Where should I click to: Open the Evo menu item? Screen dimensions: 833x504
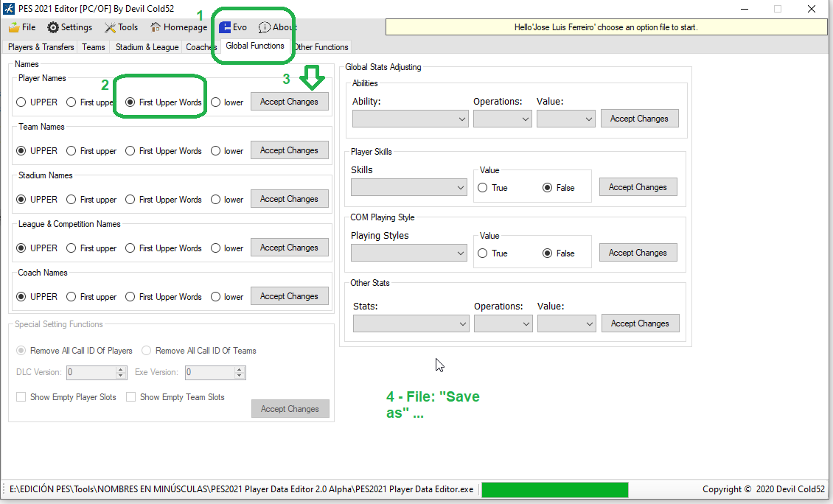(x=233, y=27)
